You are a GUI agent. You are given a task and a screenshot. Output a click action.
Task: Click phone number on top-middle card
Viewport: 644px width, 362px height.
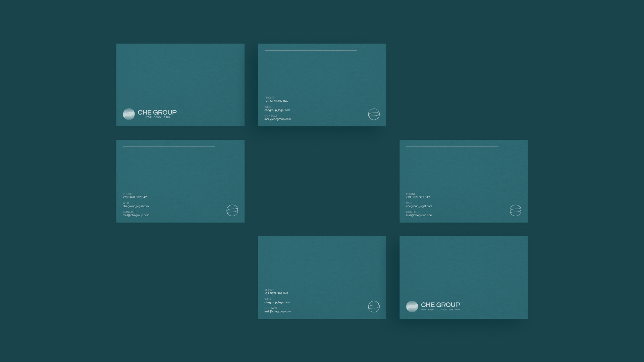click(x=276, y=101)
